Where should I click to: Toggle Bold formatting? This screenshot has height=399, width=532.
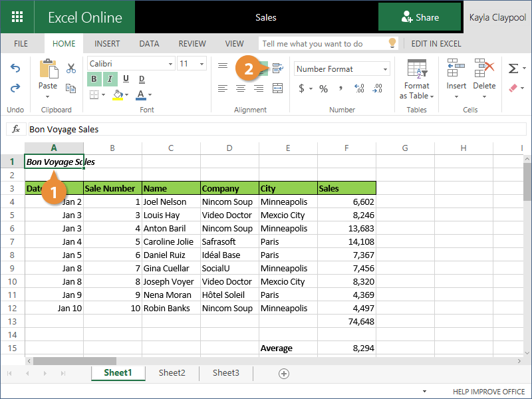point(94,79)
